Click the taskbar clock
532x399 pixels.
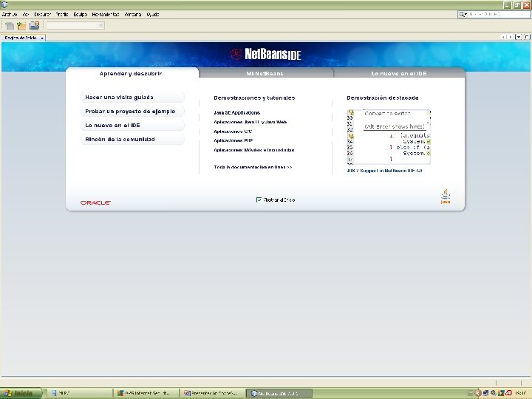coord(522,393)
